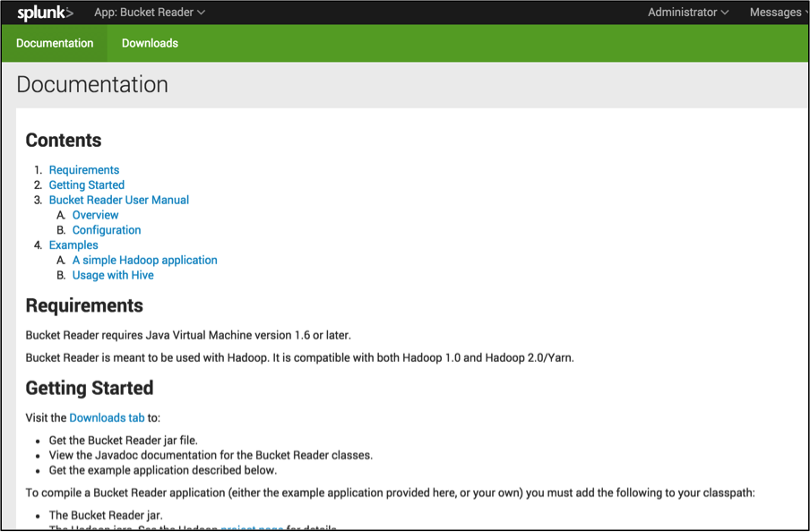Viewport: 810px width, 532px height.
Task: Follow the Downloads tab inline link
Action: (107, 418)
